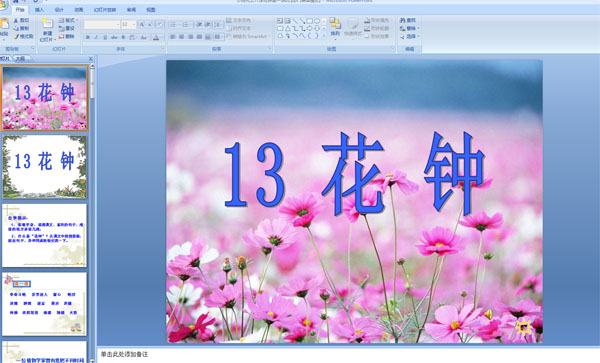Click the Arrange (排列) icon
The image size is (600, 363).
click(x=335, y=27)
